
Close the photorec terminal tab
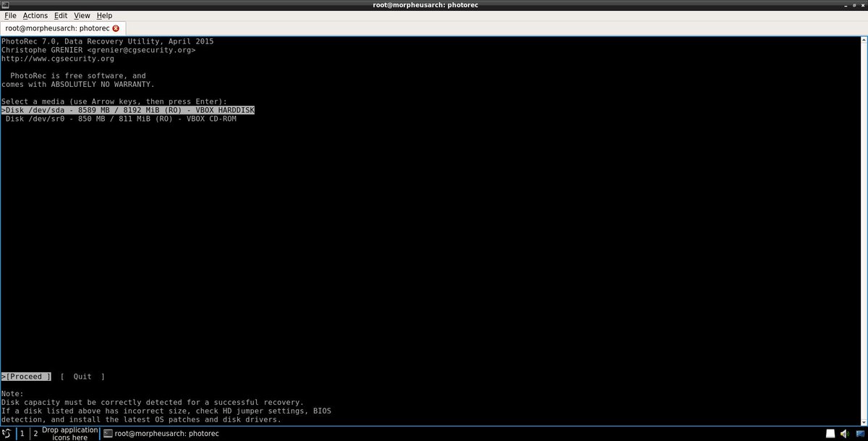(116, 28)
